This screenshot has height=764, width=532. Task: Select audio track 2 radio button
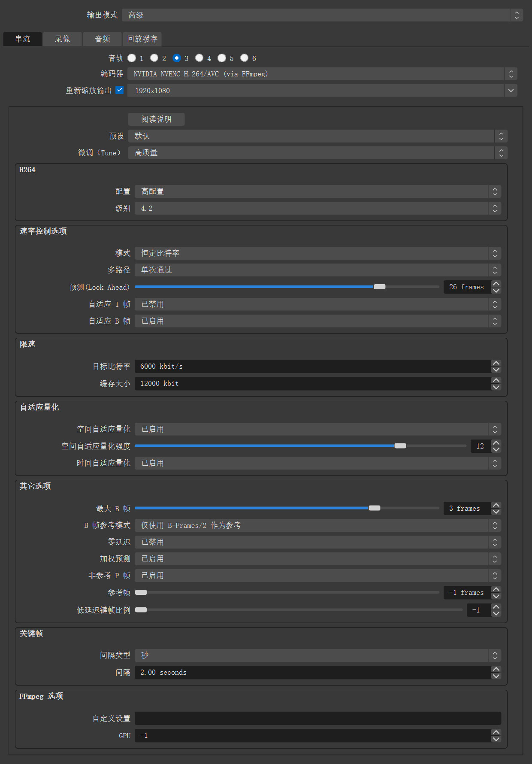pos(154,58)
